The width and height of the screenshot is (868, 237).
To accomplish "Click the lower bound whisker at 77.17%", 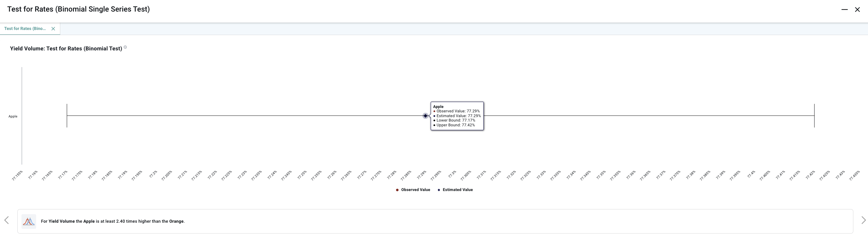I will tap(67, 116).
